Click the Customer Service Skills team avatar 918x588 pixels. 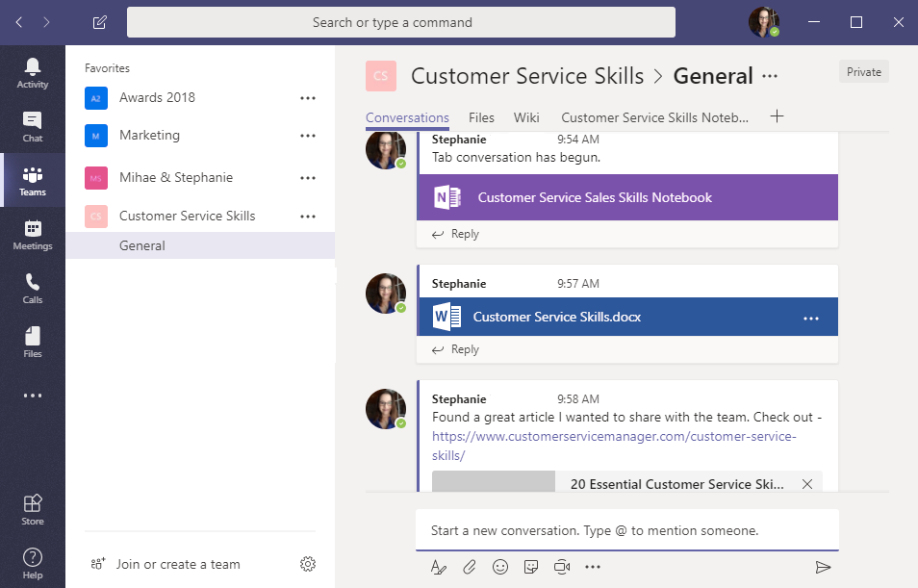(380, 76)
